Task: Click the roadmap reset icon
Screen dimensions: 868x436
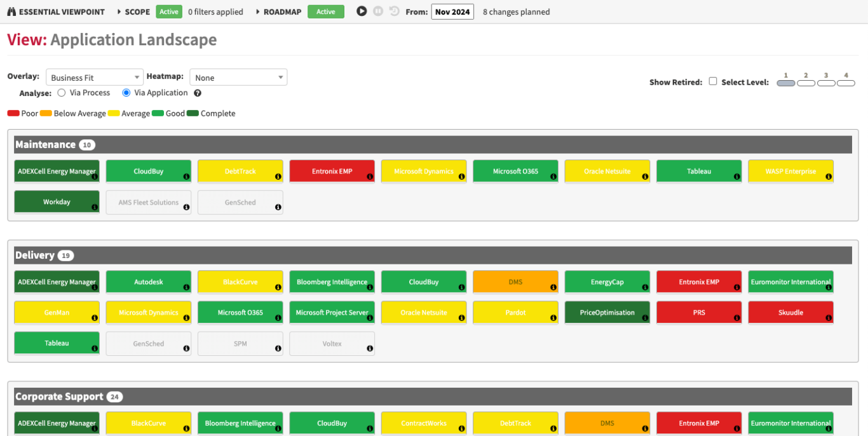Action: tap(394, 11)
